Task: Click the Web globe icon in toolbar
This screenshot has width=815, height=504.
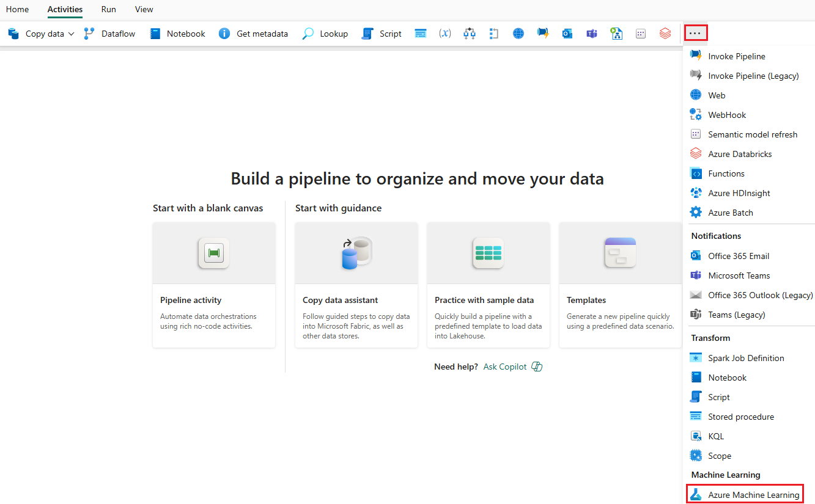Action: coord(518,34)
